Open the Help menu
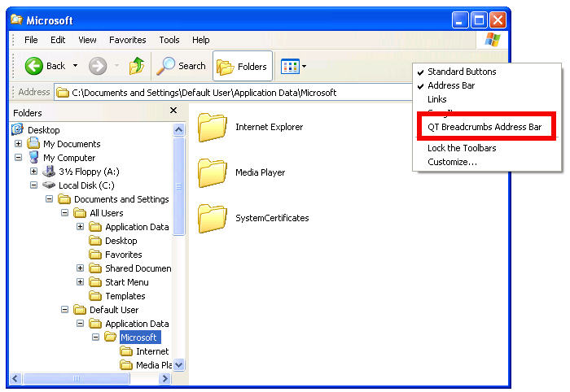Image resolution: width=570 pixels, height=392 pixels. coord(200,40)
